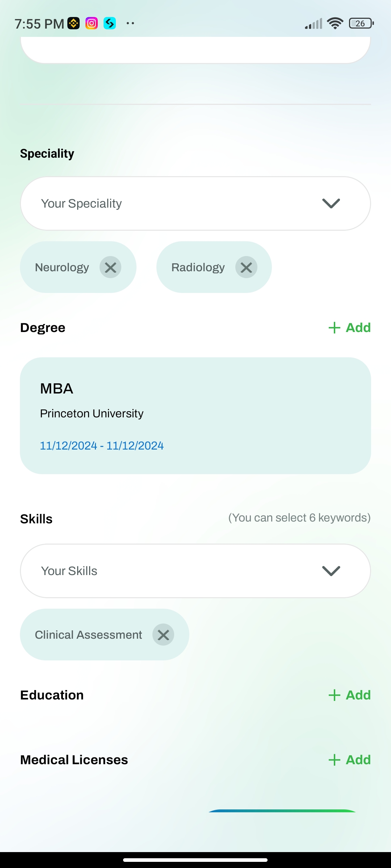Tap the MBA degree date range
Image resolution: width=391 pixels, height=868 pixels.
102,446
